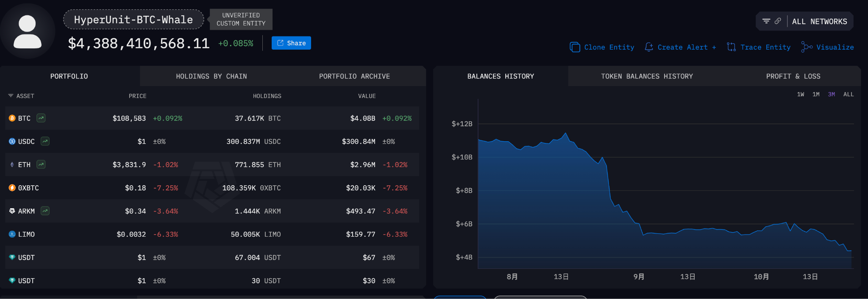Screen dimensions: 868x299
Task: Click the USDC chart trend icon
Action: [x=45, y=141]
